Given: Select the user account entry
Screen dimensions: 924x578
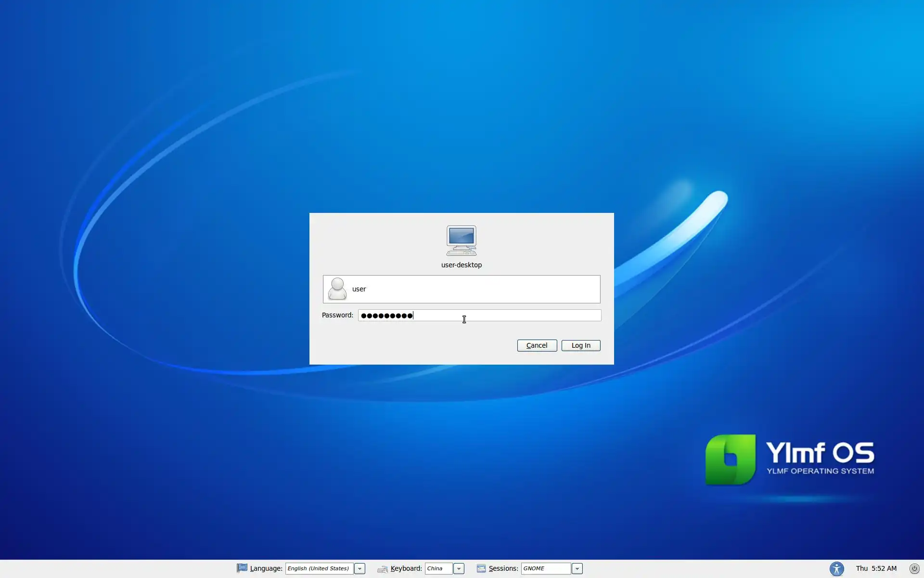Looking at the screenshot, I should 461,289.
